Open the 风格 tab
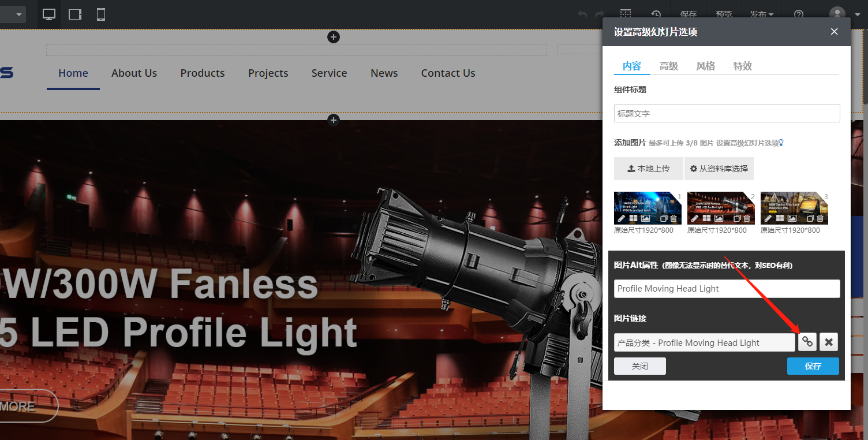868x440 pixels. coord(706,66)
